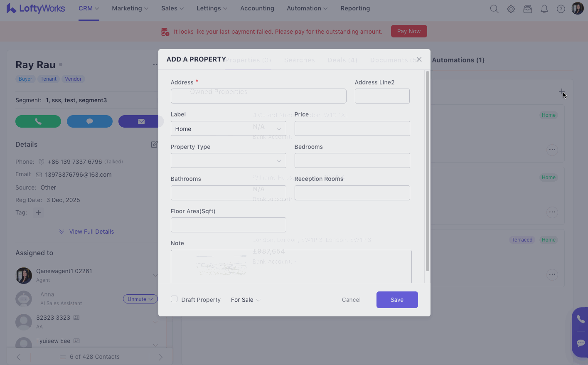This screenshot has width=588, height=365.
Task: Open the For Sale dropdown
Action: coord(246,300)
